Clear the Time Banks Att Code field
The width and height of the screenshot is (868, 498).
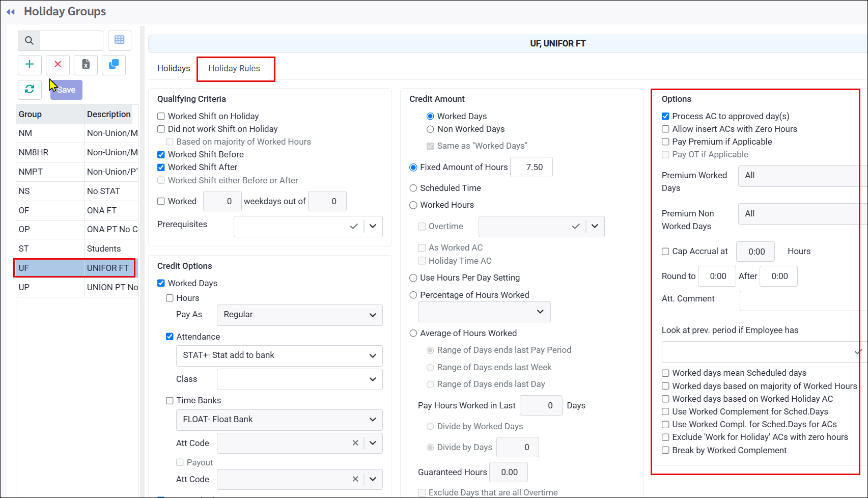pyautogui.click(x=355, y=443)
